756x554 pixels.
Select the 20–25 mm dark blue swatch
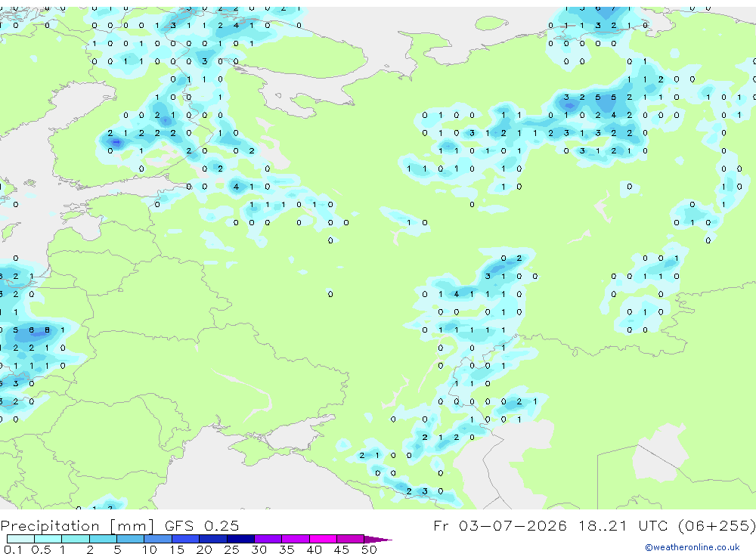(212, 539)
